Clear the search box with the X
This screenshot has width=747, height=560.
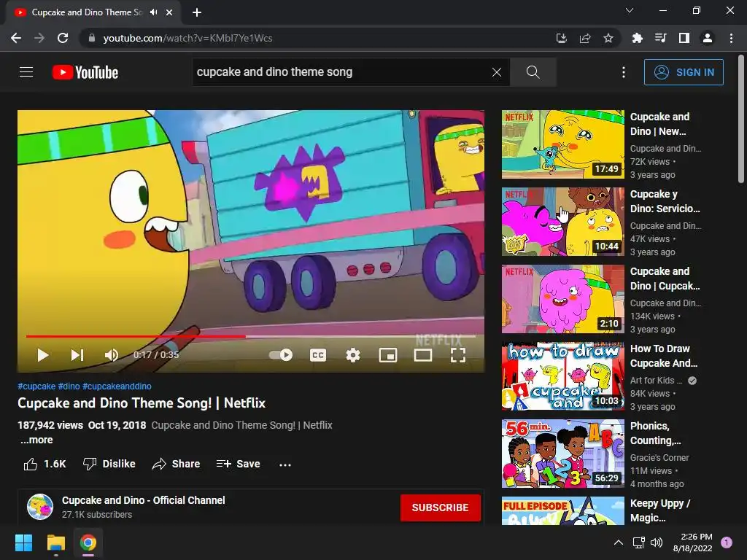coord(496,72)
